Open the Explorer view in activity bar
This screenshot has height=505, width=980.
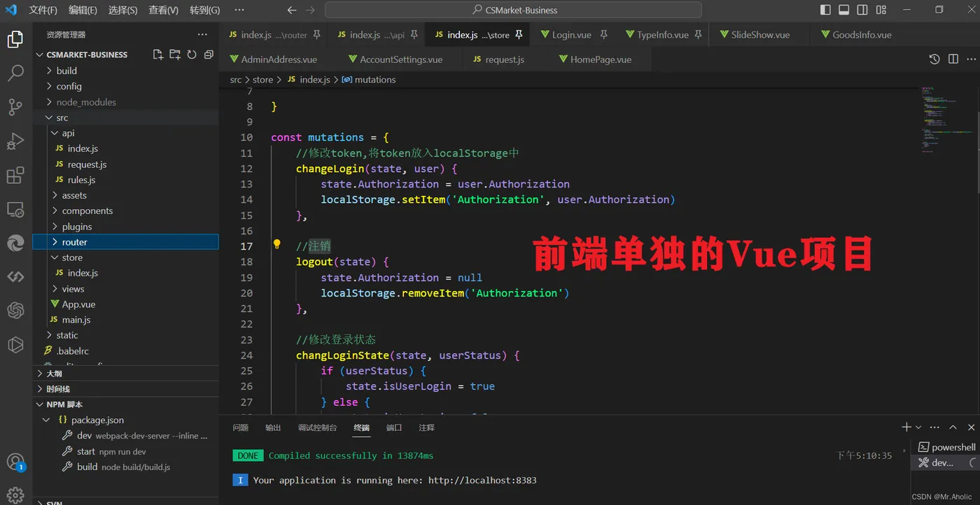pos(15,39)
